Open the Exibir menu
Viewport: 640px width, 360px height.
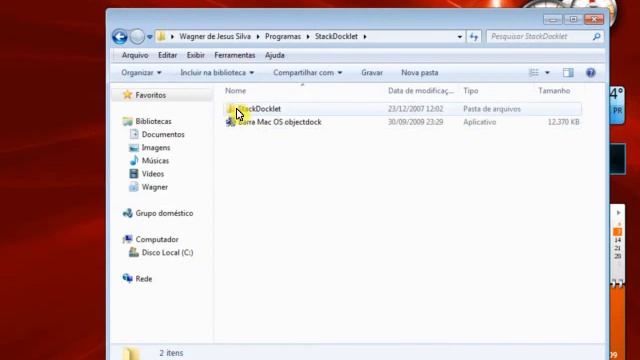coord(196,55)
